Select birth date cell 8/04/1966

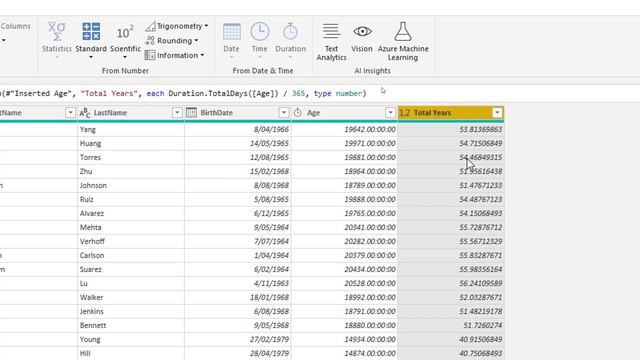coord(238,129)
